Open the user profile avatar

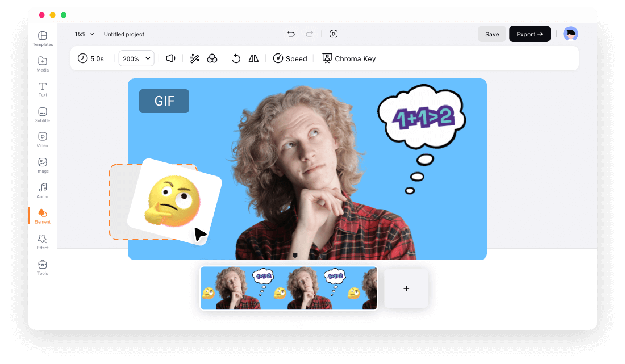(571, 34)
